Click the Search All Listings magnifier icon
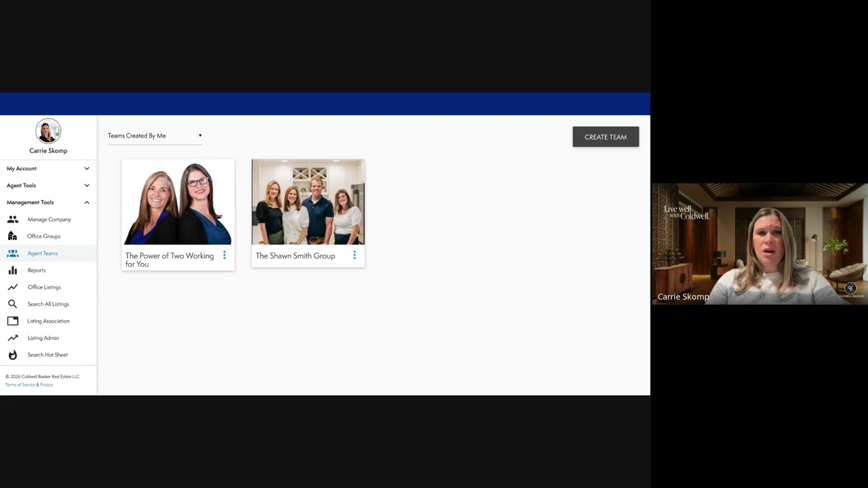The width and height of the screenshot is (868, 488). pyautogui.click(x=13, y=304)
